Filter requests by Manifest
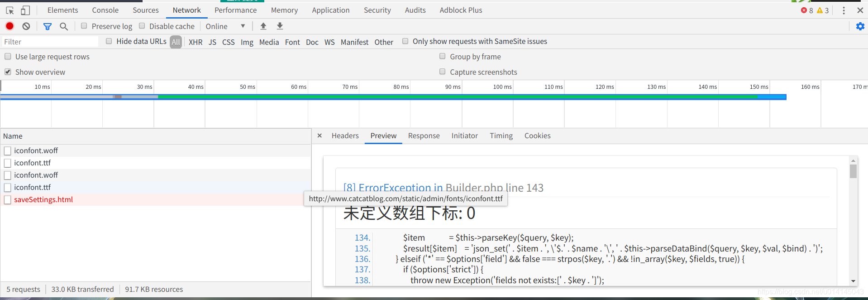Viewport: 868px width, 300px height. (x=354, y=42)
